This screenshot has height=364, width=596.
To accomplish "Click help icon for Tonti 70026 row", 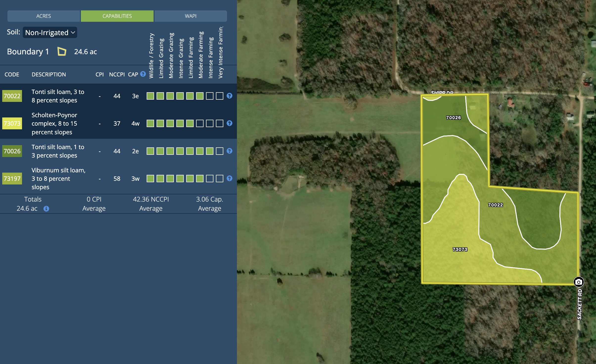I will 229,151.
